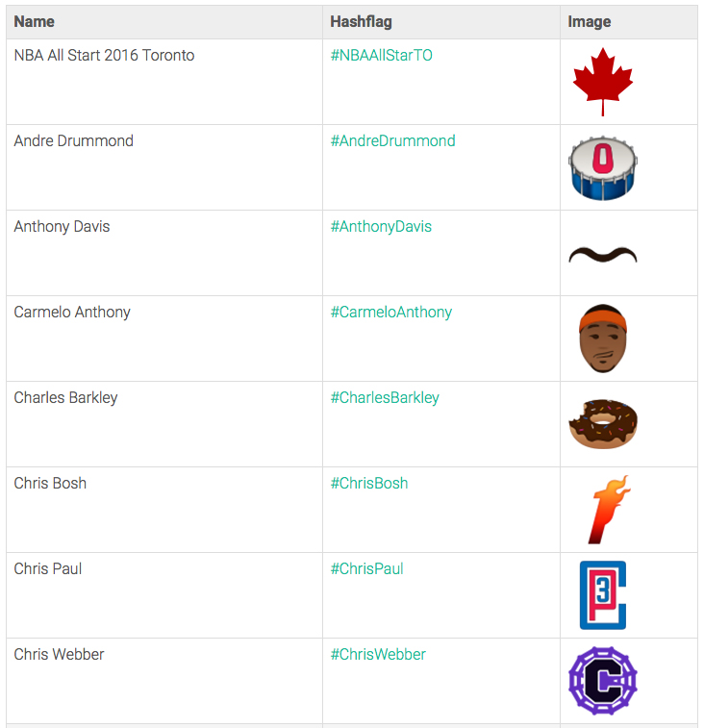Open the #CarmeloAnthony hashtag link
Screen dimensions: 704x728
coord(391,312)
